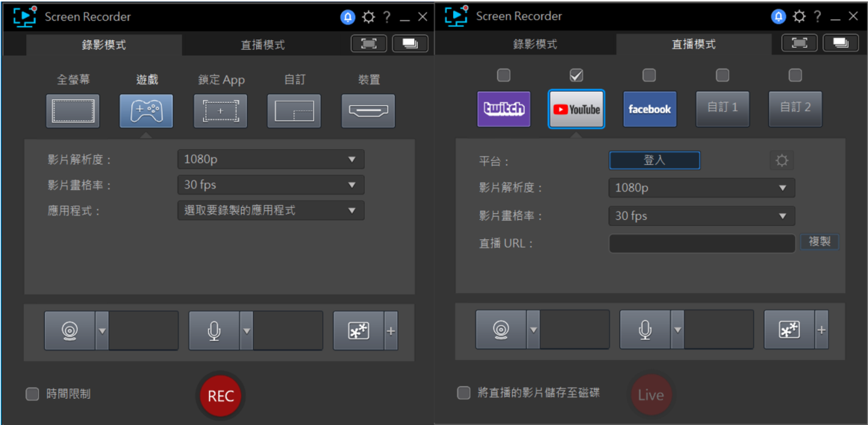
Task: Expand webcam dropdown arrow in right window
Action: [533, 330]
